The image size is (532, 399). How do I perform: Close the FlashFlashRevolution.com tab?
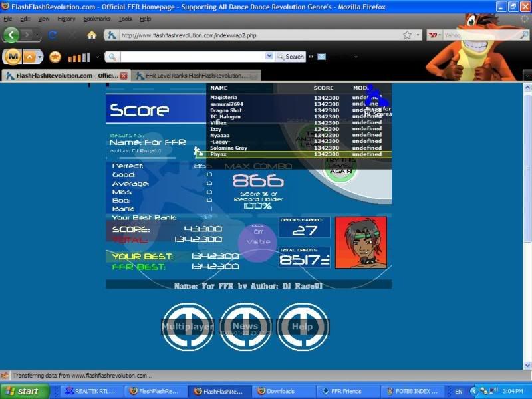124,76
